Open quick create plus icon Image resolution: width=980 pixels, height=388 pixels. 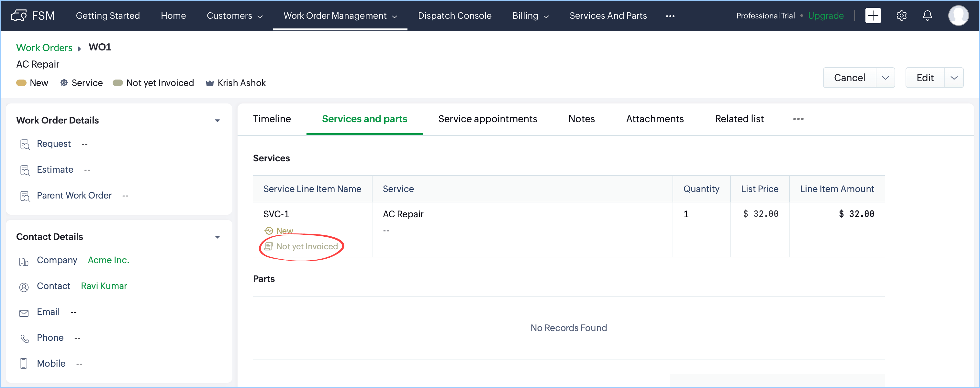[873, 16]
